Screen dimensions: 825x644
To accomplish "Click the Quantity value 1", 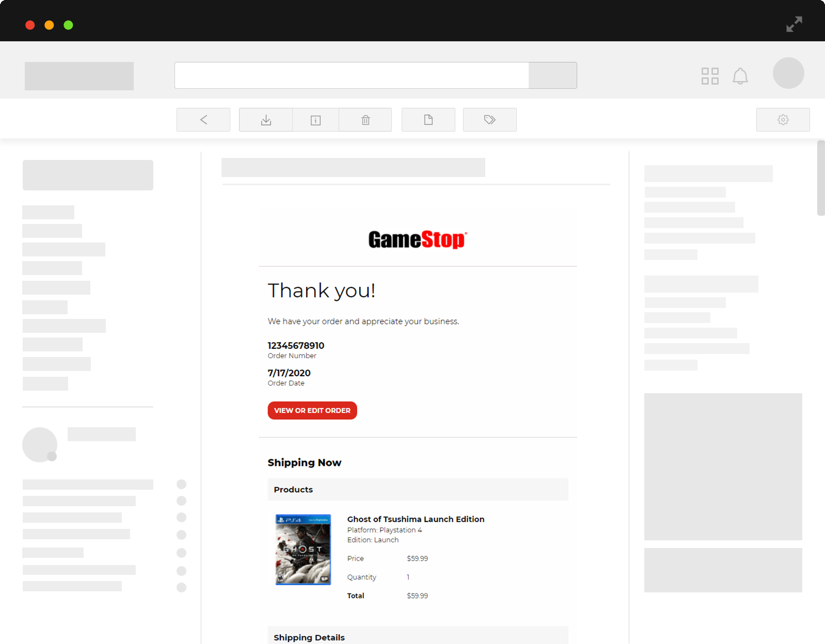I will click(408, 577).
